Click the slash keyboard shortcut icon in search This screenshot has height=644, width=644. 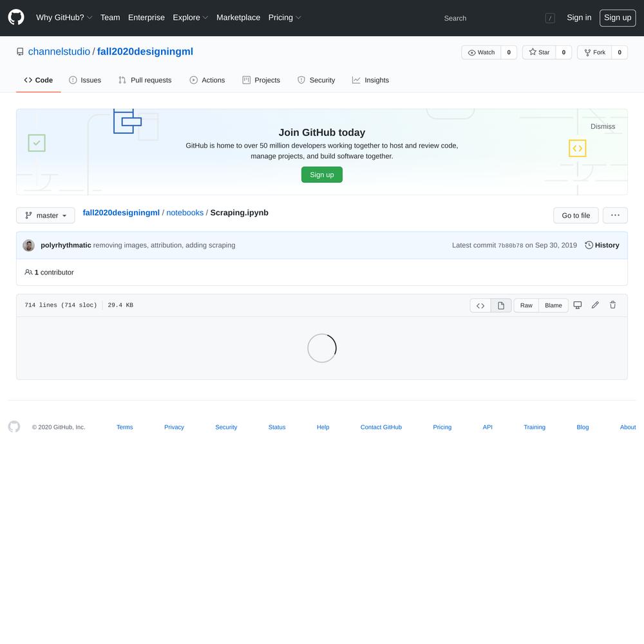550,18
